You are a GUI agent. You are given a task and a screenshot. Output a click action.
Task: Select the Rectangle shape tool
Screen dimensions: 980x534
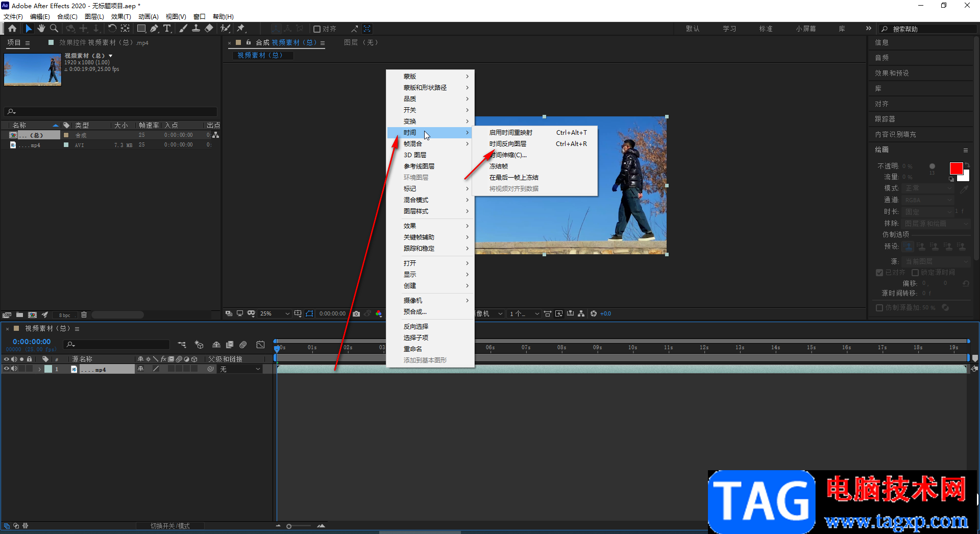tap(141, 29)
